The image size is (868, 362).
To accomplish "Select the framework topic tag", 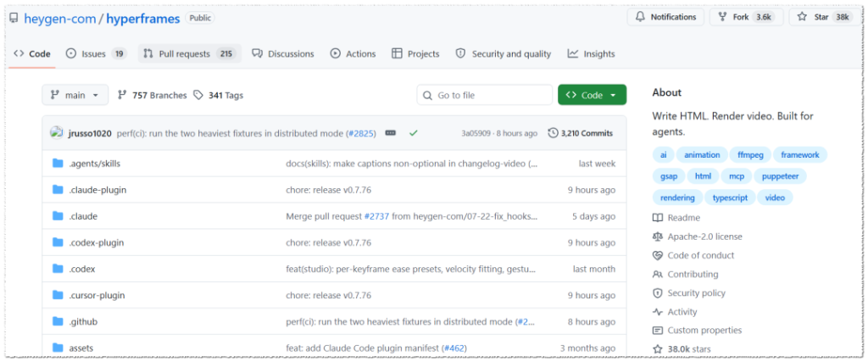I will coord(800,155).
